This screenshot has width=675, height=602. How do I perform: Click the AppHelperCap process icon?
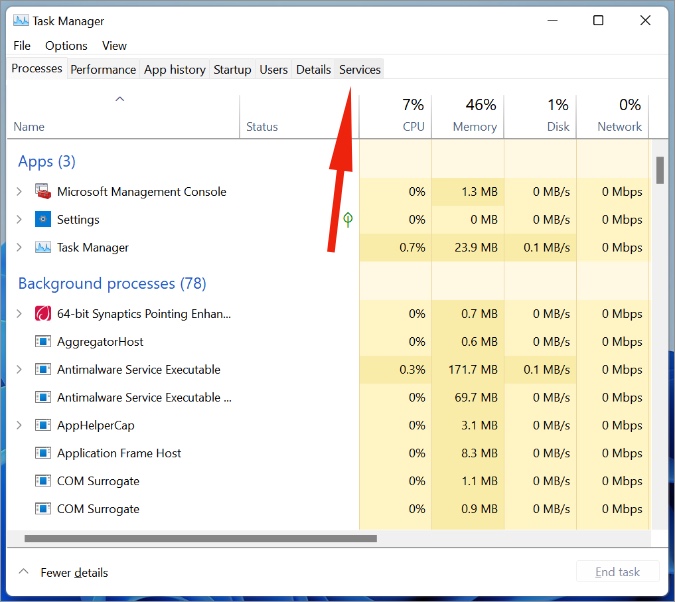(x=43, y=425)
